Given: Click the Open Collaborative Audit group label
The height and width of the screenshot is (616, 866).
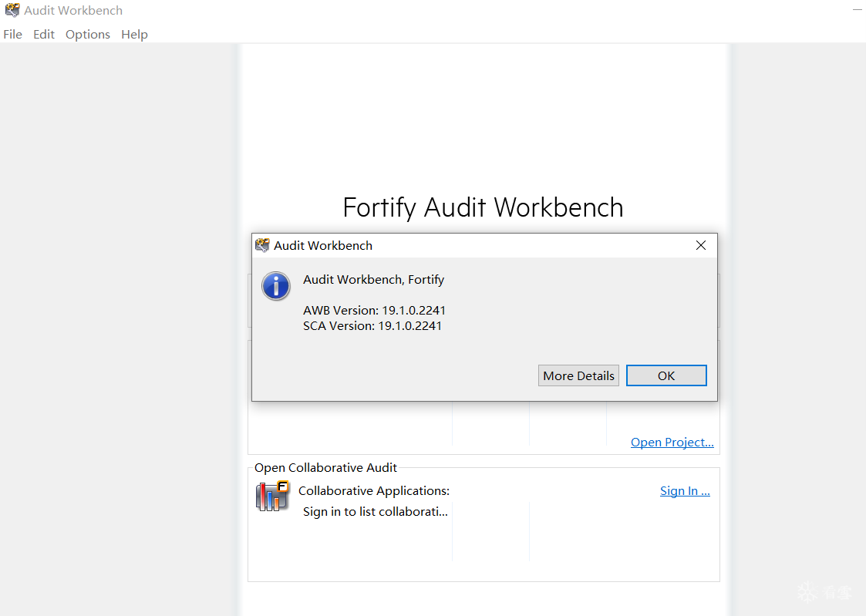Looking at the screenshot, I should tap(325, 467).
